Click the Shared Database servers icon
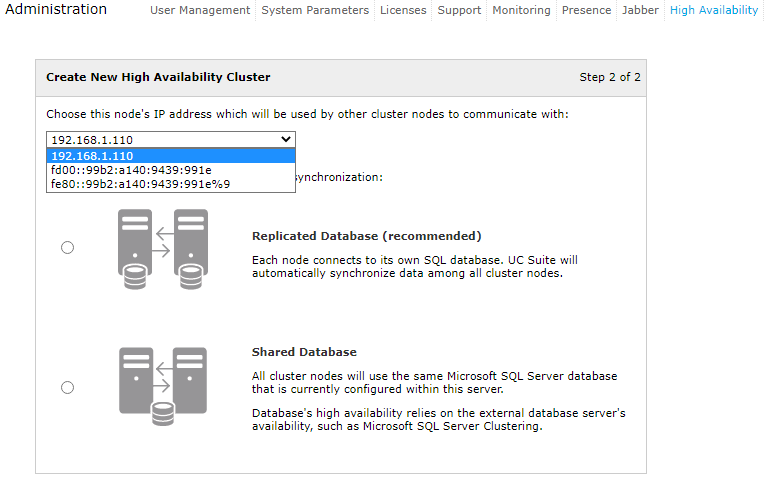 click(x=163, y=381)
